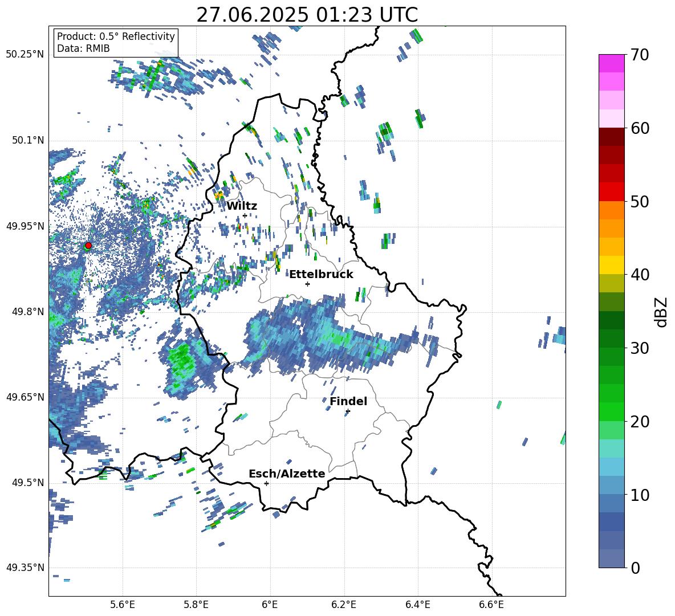Click the bright green swatch above 20

(611, 411)
